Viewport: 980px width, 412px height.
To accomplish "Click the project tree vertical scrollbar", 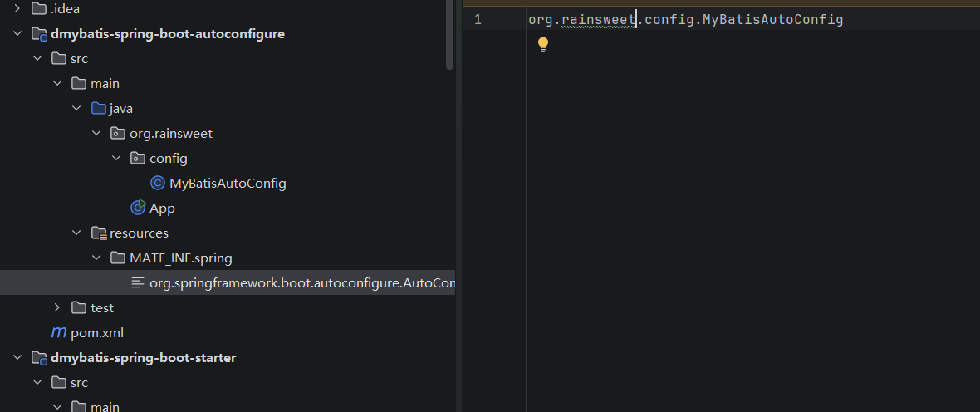I will (450, 34).
